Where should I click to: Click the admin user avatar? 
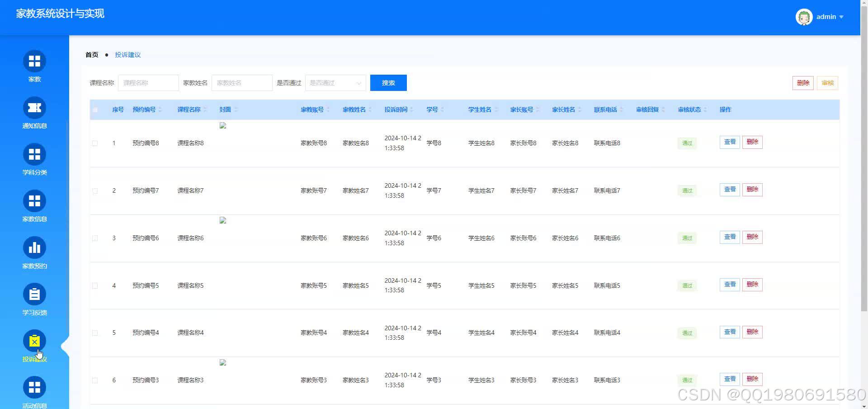(x=804, y=17)
